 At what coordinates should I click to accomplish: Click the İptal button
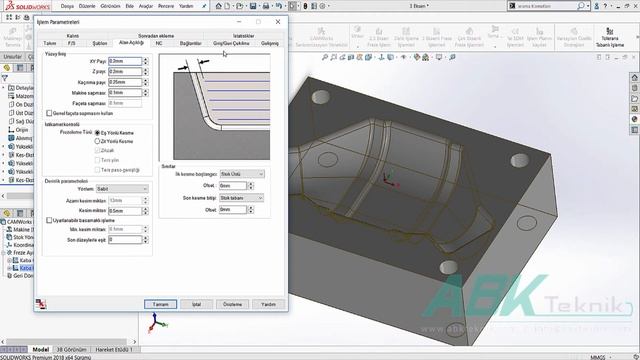(x=196, y=304)
